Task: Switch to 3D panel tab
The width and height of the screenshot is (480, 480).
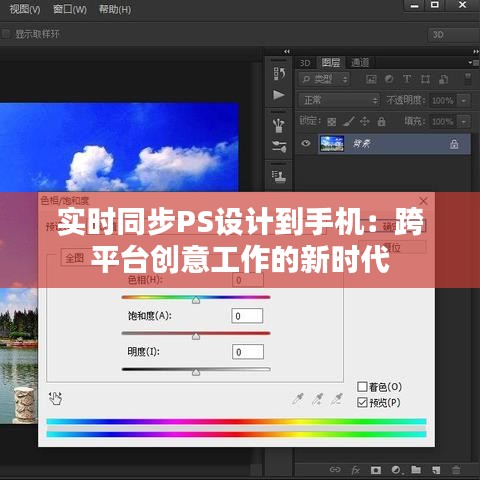Action: (305, 63)
